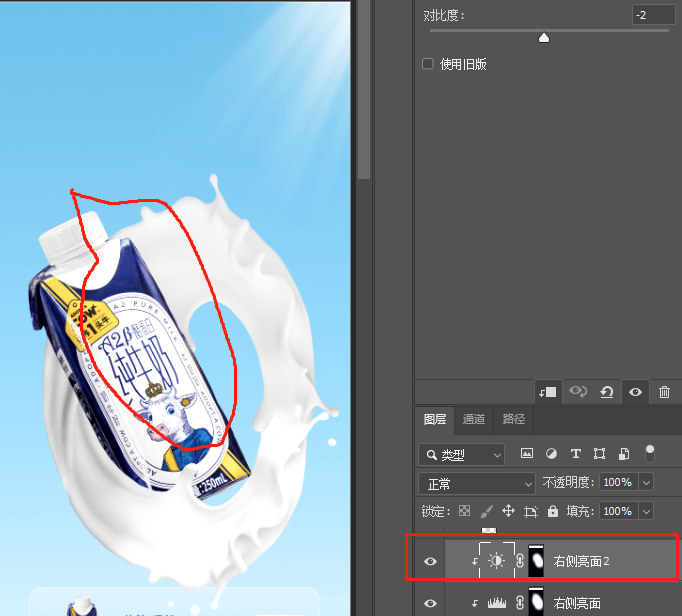This screenshot has height=616, width=682.
Task: Lock artboard nesting icon
Action: 531,511
